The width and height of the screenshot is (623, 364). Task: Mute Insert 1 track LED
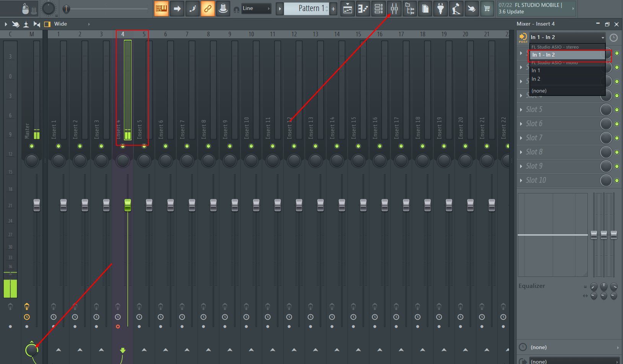(59, 146)
